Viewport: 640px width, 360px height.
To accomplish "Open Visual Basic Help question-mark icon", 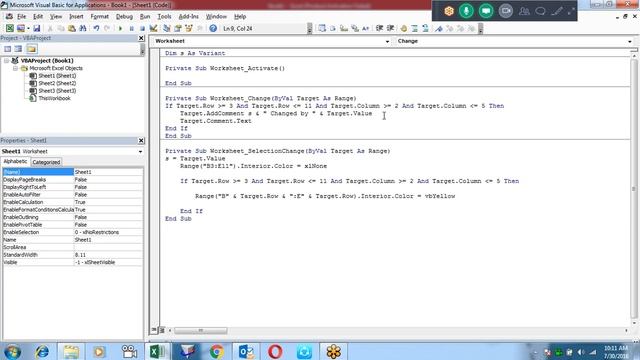I will click(213, 28).
